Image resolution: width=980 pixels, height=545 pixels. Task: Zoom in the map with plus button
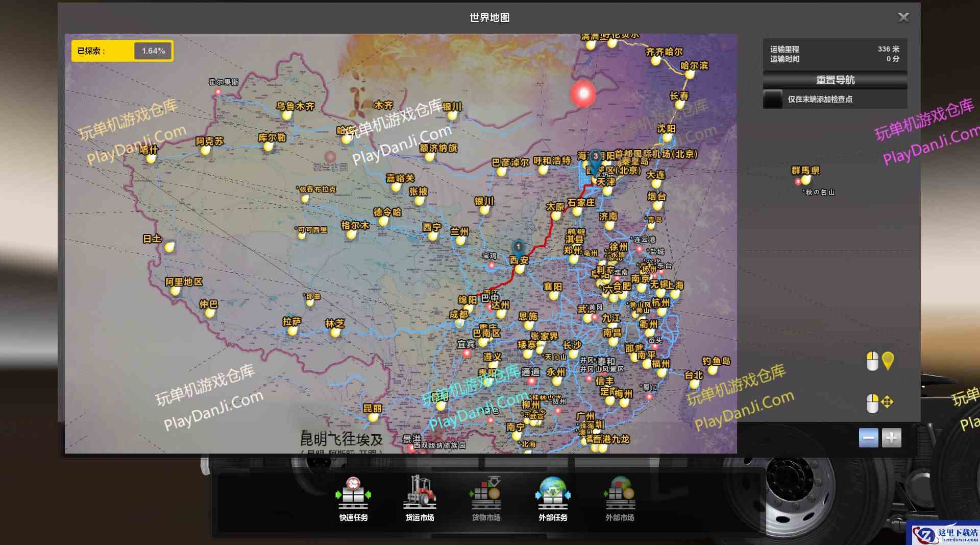click(x=891, y=438)
